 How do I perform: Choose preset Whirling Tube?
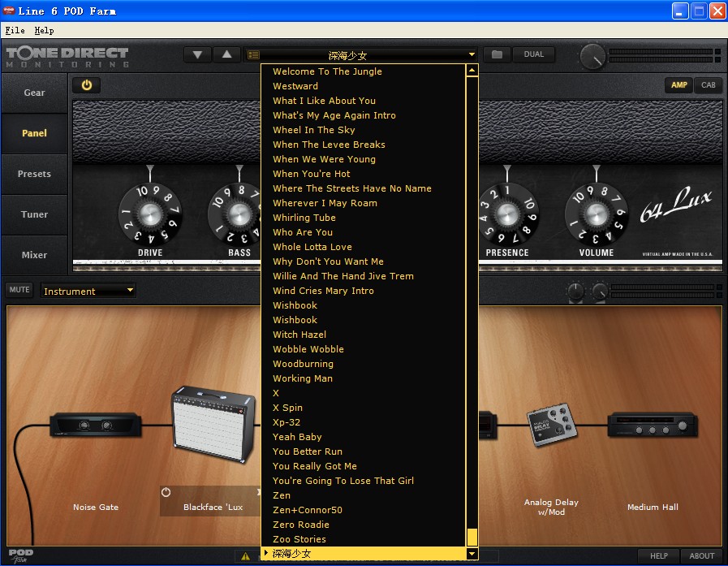point(363,218)
